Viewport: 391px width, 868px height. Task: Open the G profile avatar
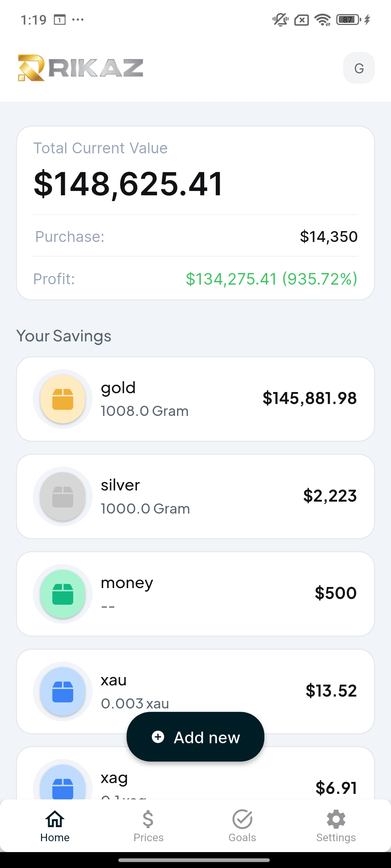(x=359, y=68)
